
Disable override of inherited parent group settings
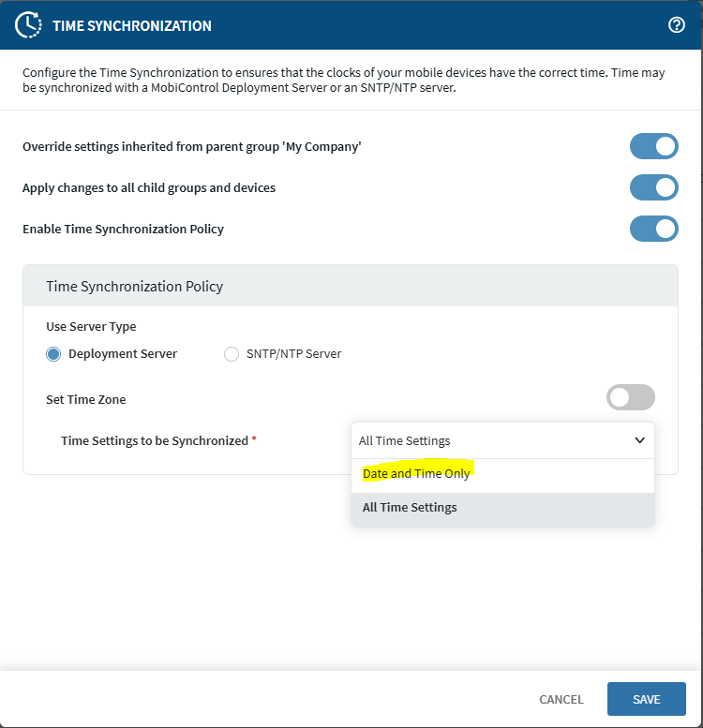(653, 147)
